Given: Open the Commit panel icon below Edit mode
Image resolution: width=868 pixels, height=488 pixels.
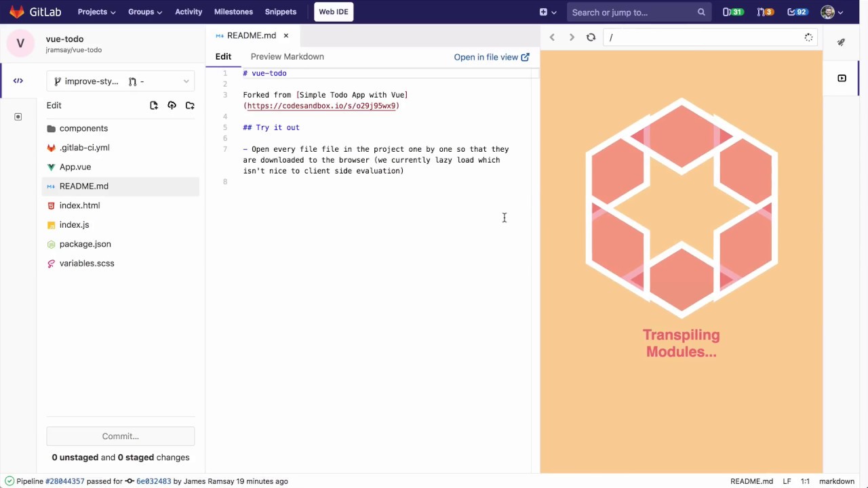Looking at the screenshot, I should tap(18, 117).
